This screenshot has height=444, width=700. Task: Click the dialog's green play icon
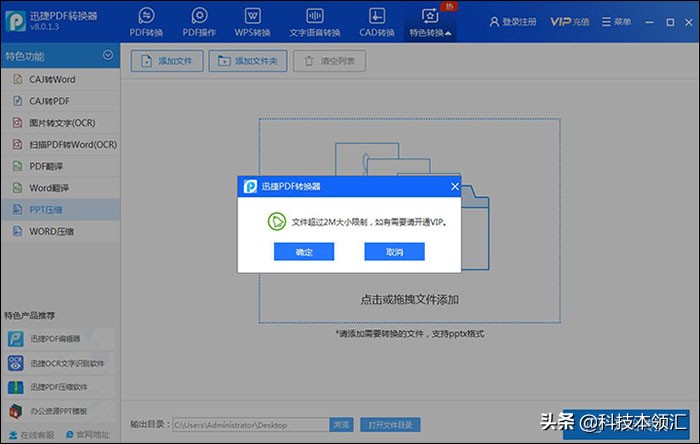point(277,221)
